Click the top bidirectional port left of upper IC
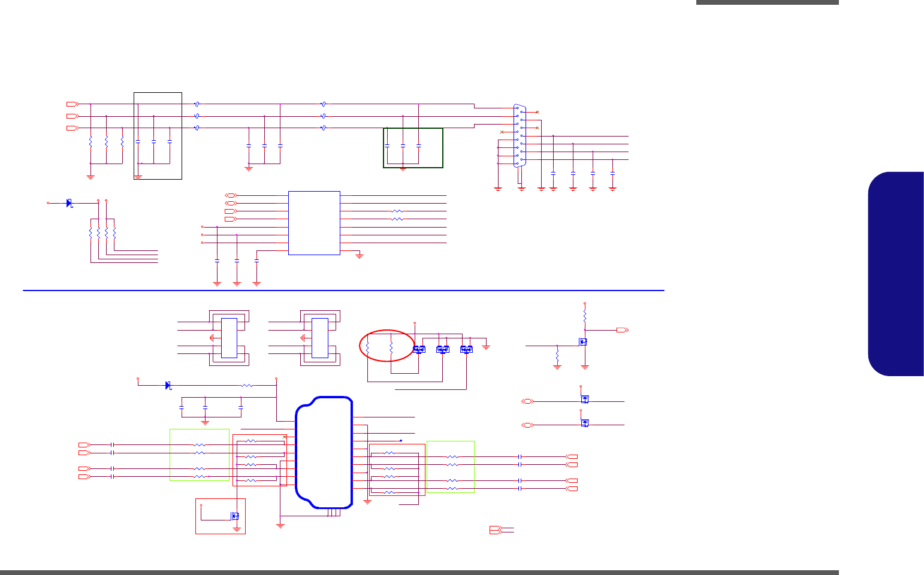 point(231,196)
